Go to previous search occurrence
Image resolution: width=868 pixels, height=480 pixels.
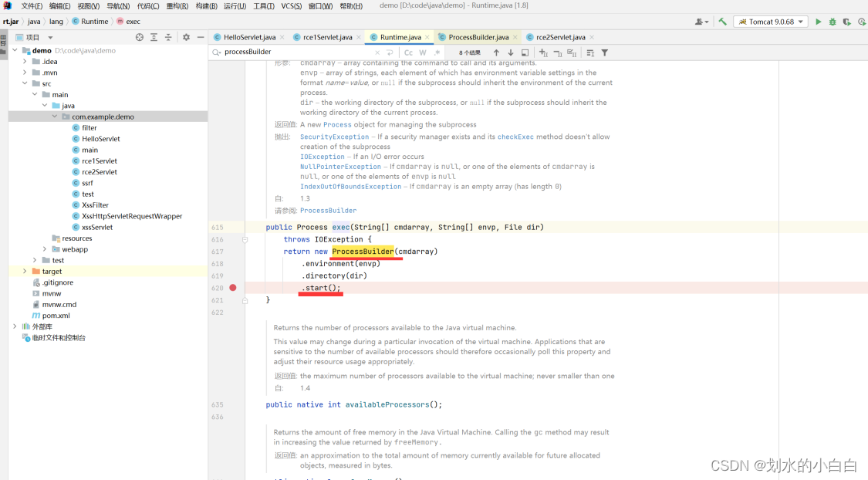(496, 52)
